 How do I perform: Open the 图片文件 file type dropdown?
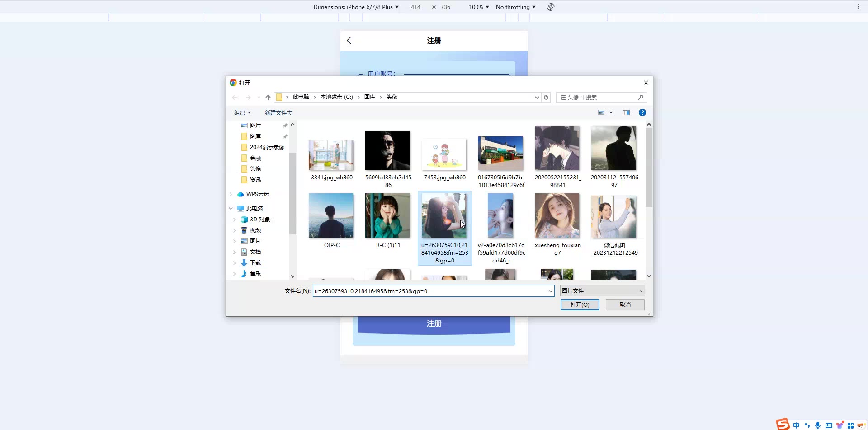pyautogui.click(x=602, y=291)
